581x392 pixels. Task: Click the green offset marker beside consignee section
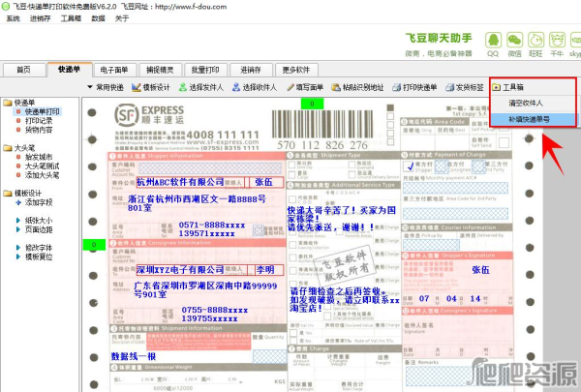(94, 245)
